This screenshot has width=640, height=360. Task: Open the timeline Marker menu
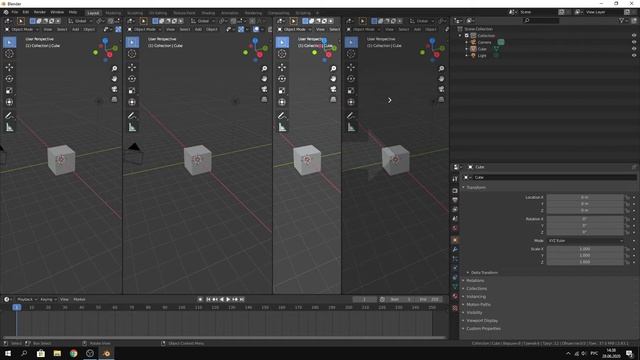tap(79, 300)
